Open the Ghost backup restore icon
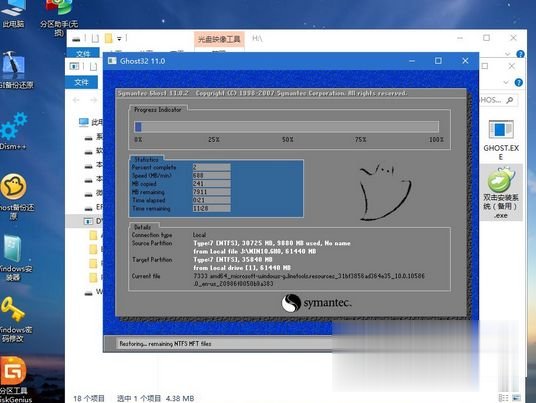 (15, 196)
